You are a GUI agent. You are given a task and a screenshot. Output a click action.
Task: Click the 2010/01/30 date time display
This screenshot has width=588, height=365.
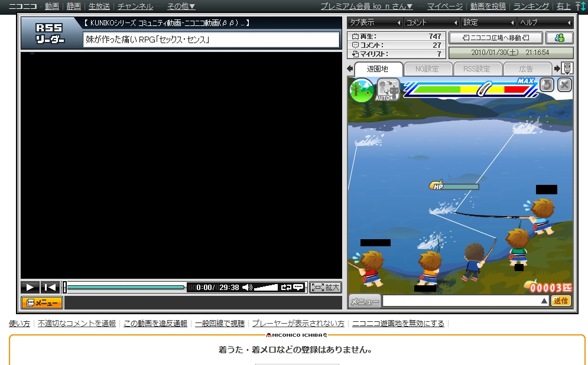point(511,53)
